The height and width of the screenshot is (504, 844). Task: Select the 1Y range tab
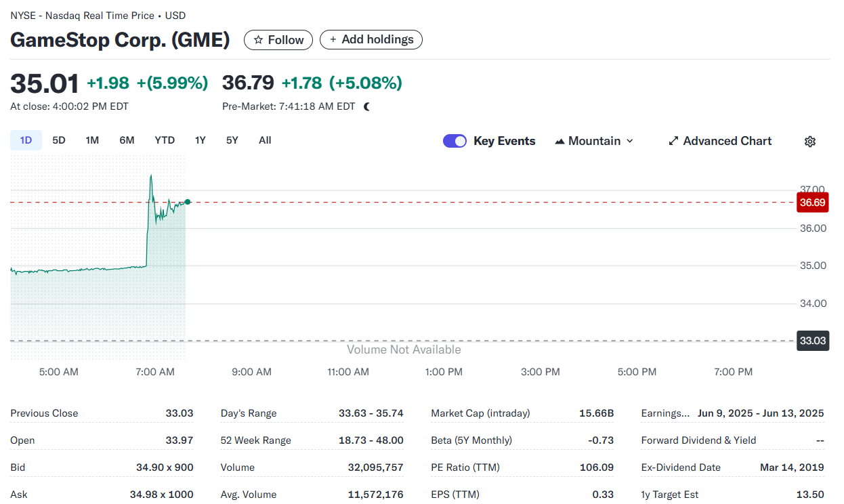pyautogui.click(x=200, y=140)
